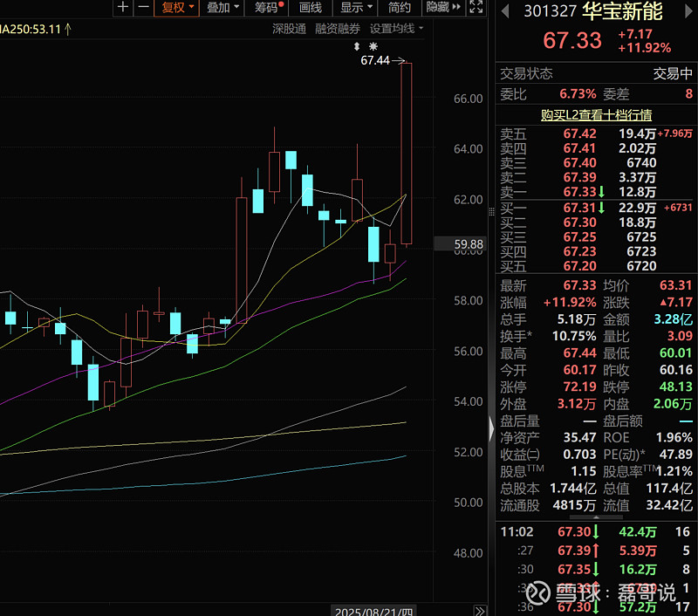Viewport: 698px width, 616px height.
Task: Select 卖四 ask row at 67.41
Action: 596,148
